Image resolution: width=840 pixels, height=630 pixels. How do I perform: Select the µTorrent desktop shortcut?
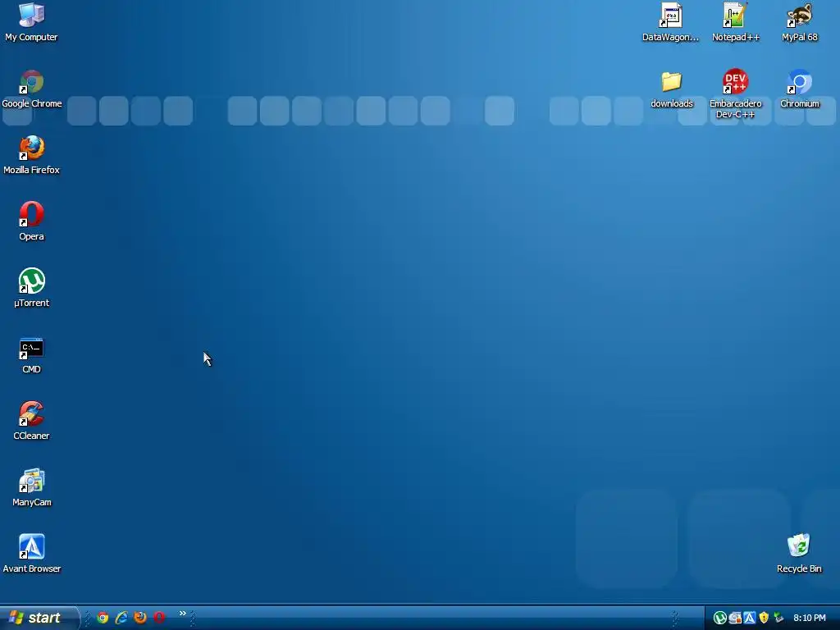point(32,288)
